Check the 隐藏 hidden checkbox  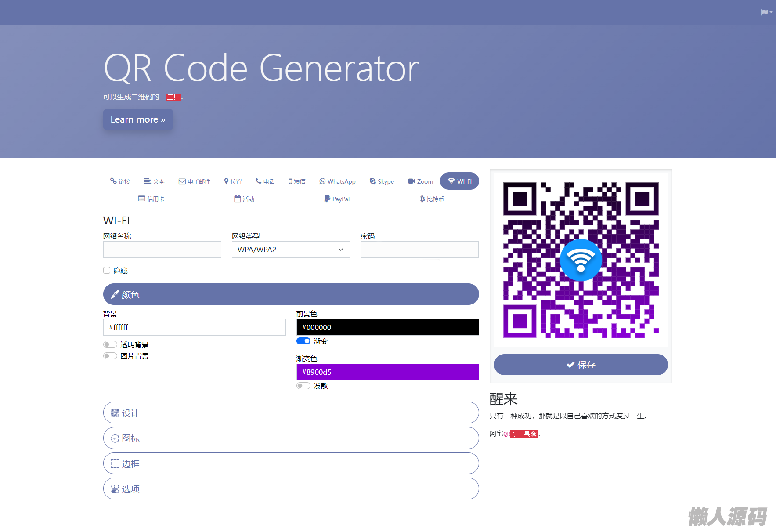(107, 270)
